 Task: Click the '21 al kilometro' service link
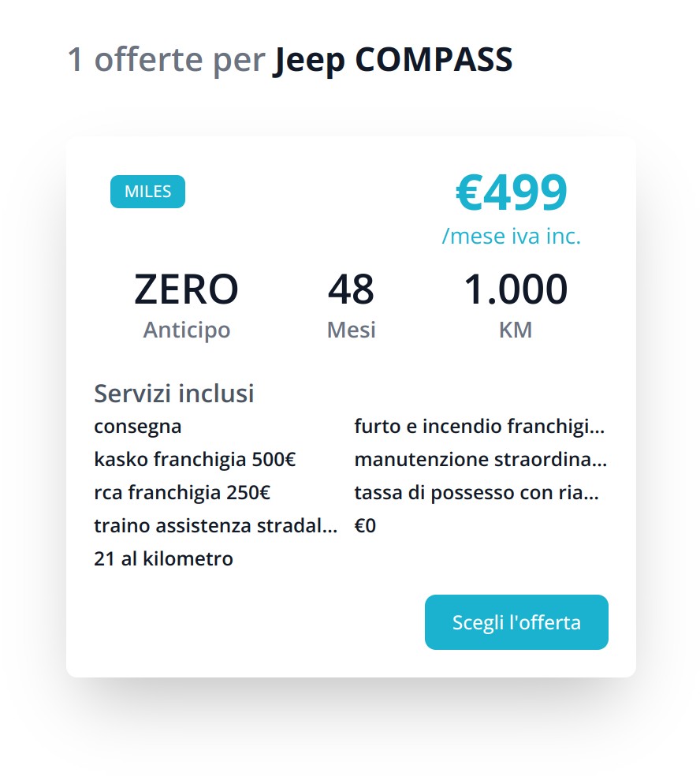pyautogui.click(x=163, y=558)
